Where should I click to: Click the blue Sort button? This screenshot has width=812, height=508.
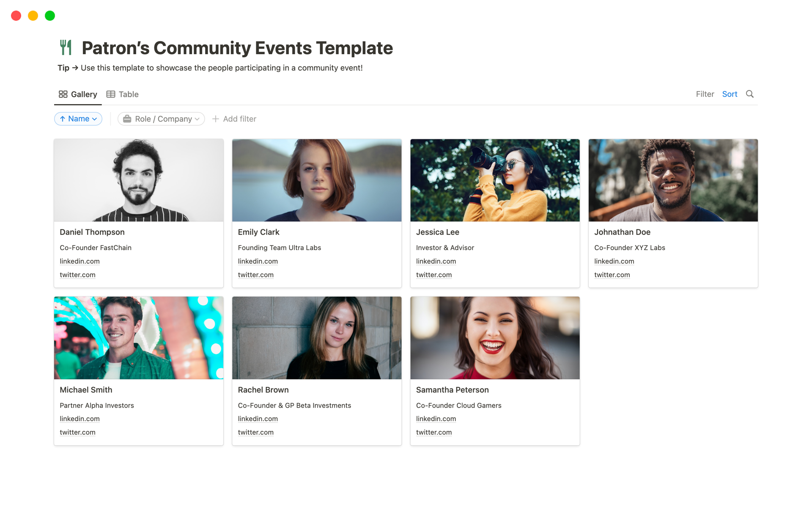[730, 94]
